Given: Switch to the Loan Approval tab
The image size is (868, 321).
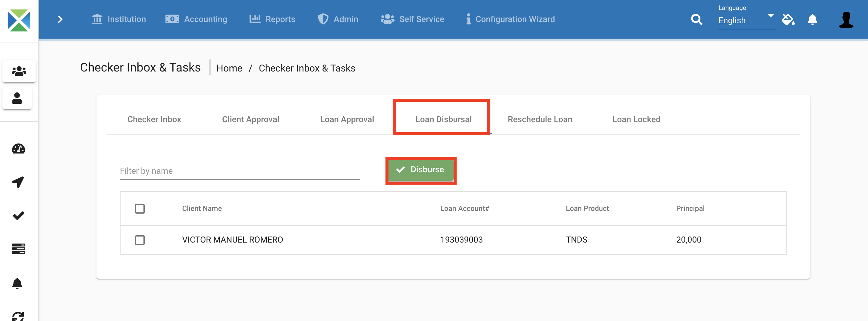Looking at the screenshot, I should pos(347,119).
